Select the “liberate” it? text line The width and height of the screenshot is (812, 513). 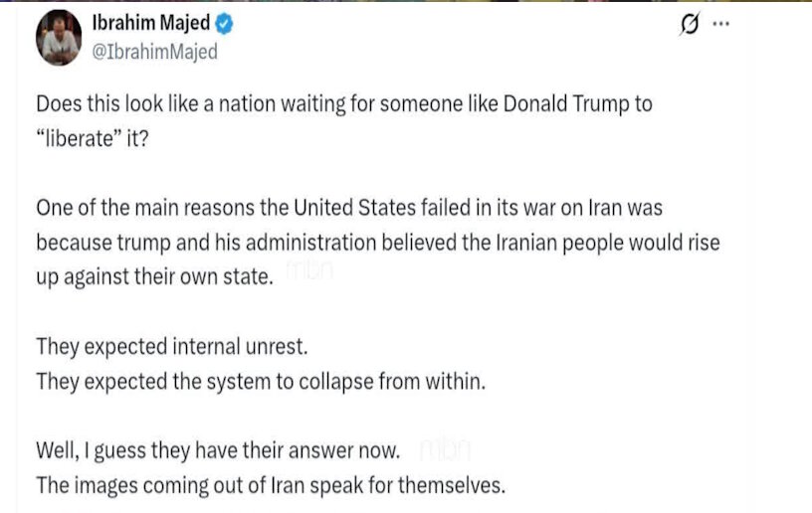click(93, 138)
